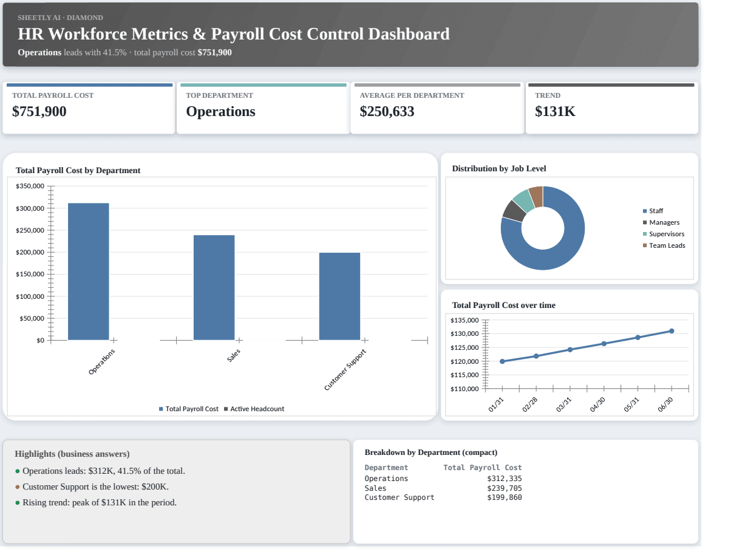The image size is (745, 560).
Task: Click the $199,860 cell in breakdown table
Action: [505, 497]
